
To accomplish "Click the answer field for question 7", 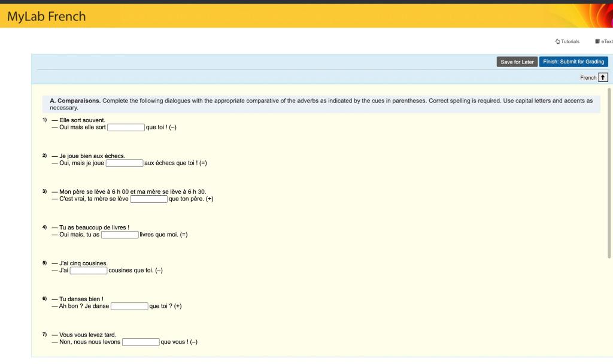I will coord(140,342).
